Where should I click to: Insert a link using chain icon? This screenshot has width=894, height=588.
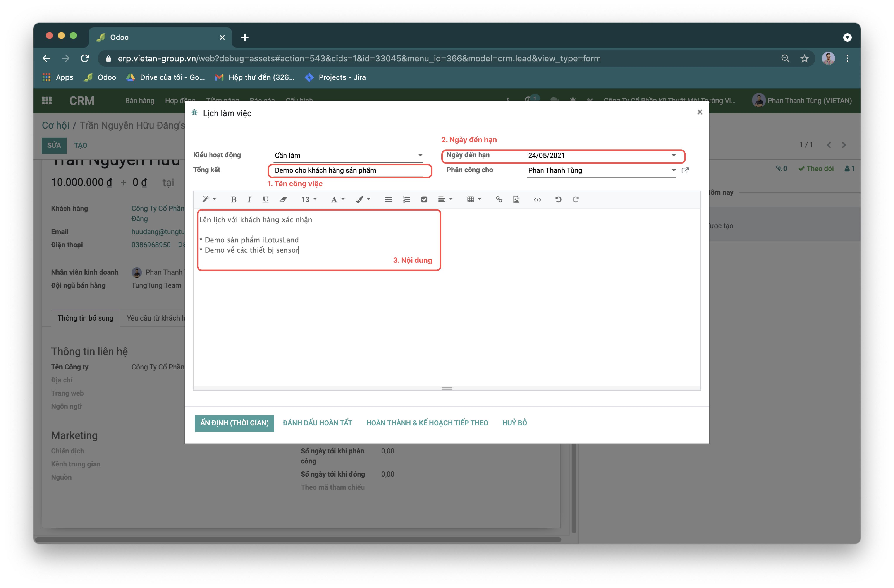[499, 199]
